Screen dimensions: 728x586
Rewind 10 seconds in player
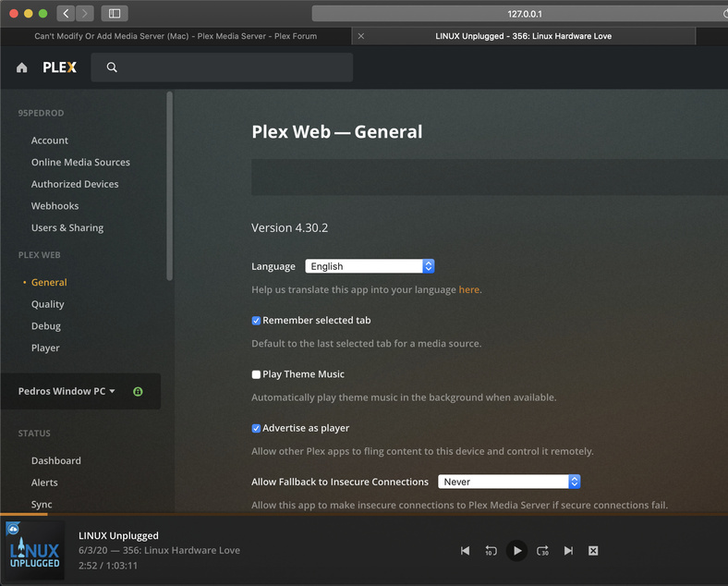491,551
